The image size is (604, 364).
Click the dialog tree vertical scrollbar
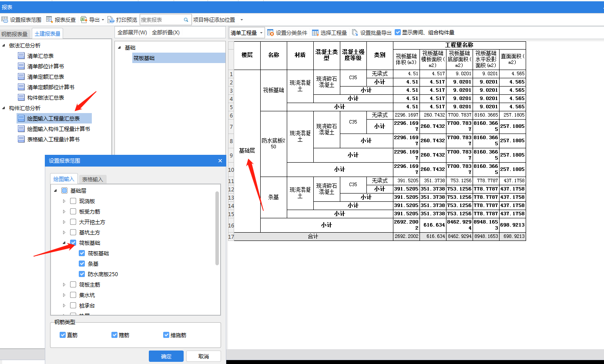pyautogui.click(x=218, y=228)
